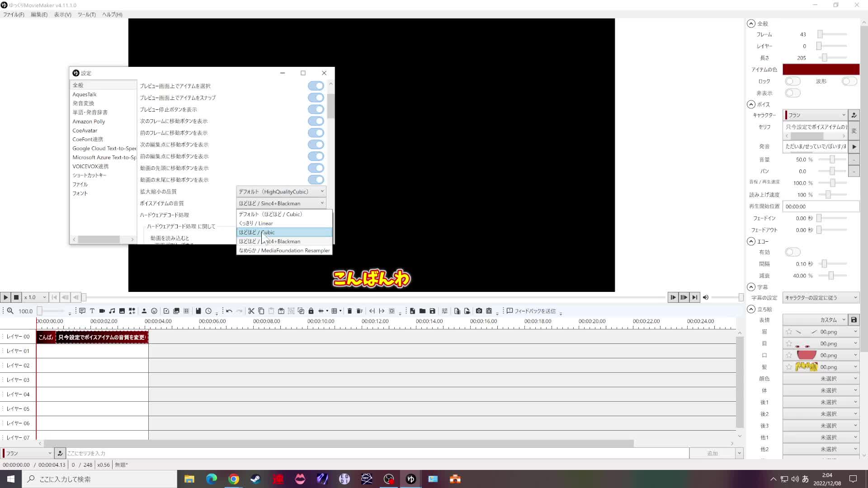The width and height of the screenshot is (868, 488).
Task: Click the undo arrow icon
Action: (x=229, y=311)
